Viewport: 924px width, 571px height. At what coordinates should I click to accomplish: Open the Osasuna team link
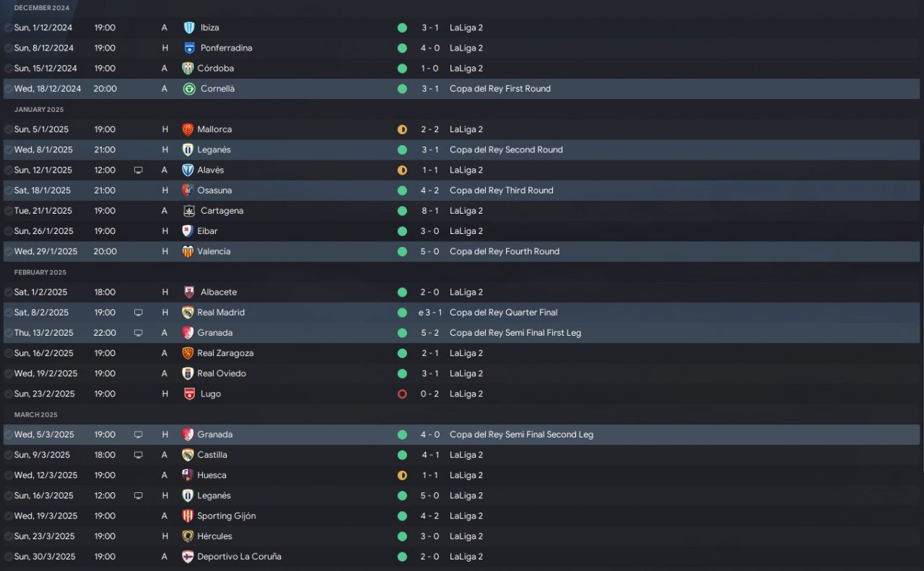pyautogui.click(x=214, y=191)
